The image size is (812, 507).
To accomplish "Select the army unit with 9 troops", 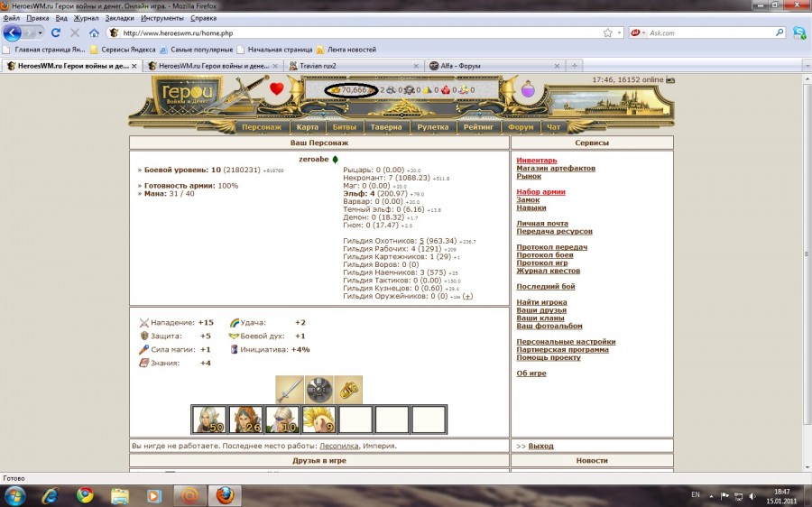I will pyautogui.click(x=319, y=419).
